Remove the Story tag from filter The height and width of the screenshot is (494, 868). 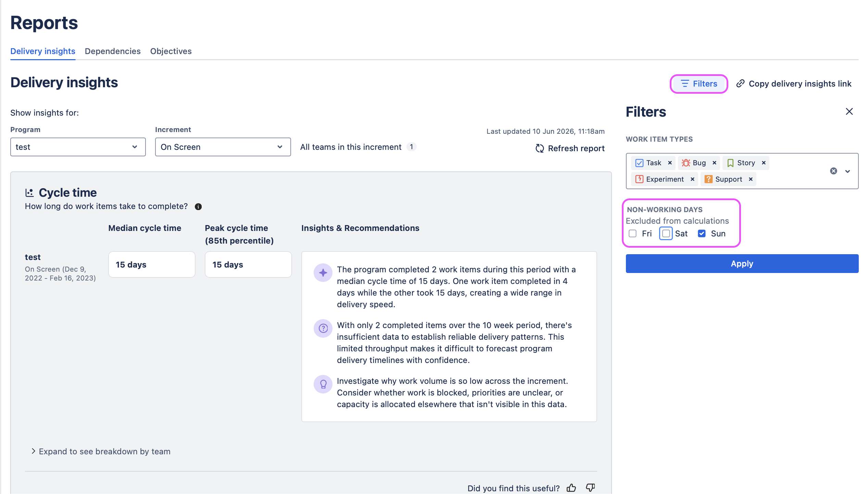point(764,163)
